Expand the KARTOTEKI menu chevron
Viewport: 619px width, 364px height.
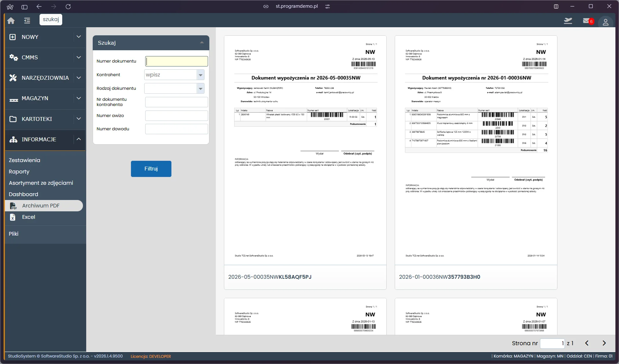click(x=79, y=119)
